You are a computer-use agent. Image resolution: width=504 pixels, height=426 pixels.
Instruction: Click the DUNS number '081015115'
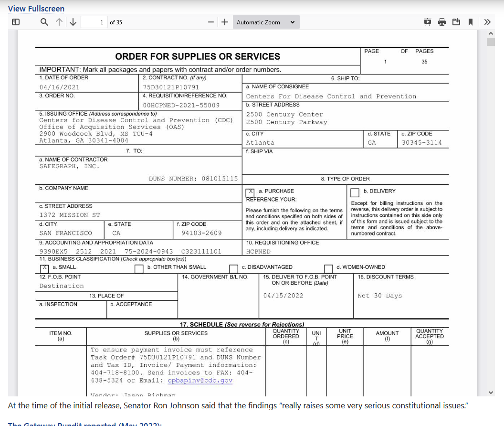click(220, 179)
